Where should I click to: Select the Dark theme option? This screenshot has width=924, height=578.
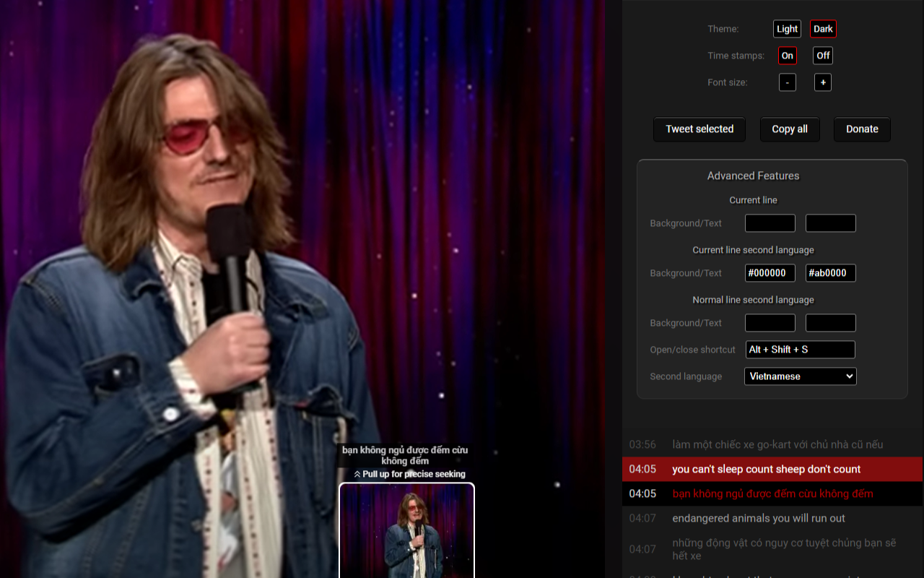coord(823,29)
